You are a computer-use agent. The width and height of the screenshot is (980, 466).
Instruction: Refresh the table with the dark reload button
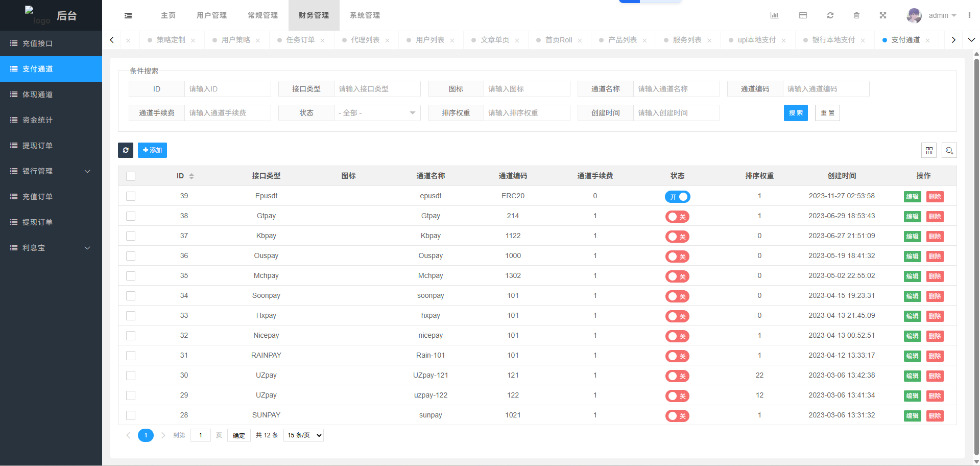(x=126, y=150)
